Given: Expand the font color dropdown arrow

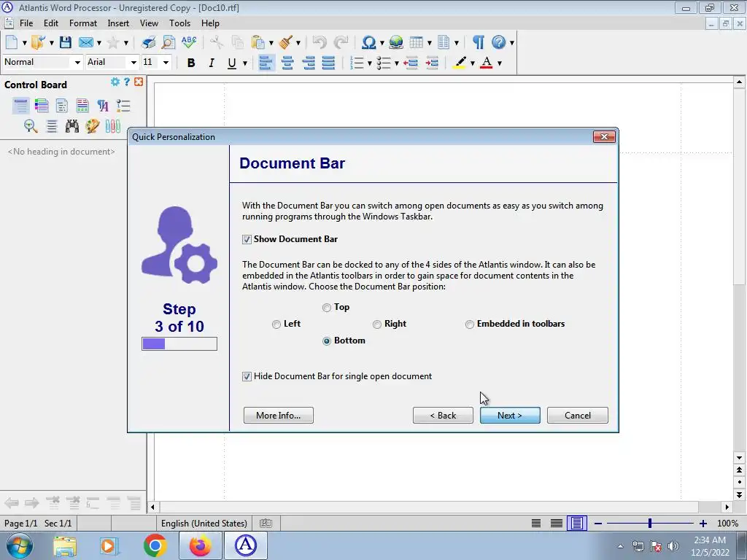Looking at the screenshot, I should click(499, 63).
